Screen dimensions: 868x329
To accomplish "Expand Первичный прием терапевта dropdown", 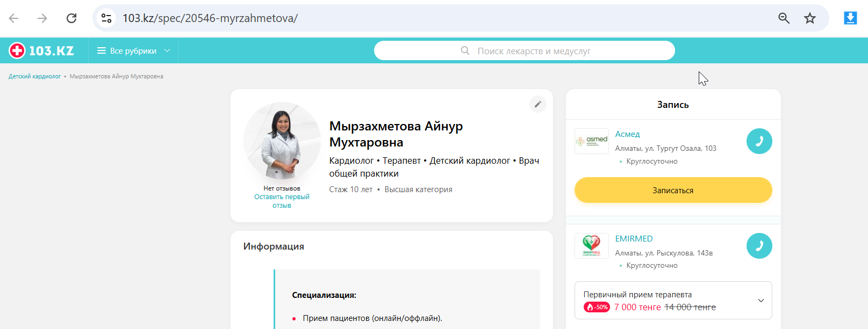I will tap(673, 300).
